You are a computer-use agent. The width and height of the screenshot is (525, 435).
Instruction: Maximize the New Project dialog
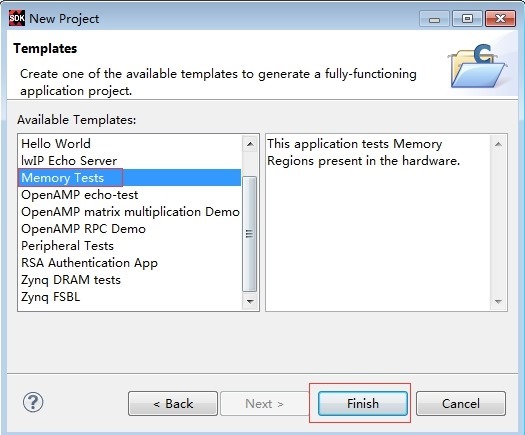[x=467, y=19]
